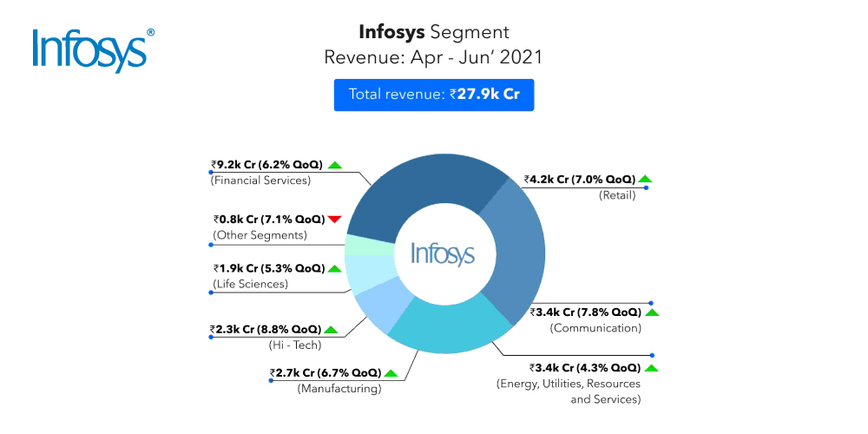Click the text ₹3.4k Cr (4.3% QoQ)
Screen dimensions: 868x434
tap(584, 368)
